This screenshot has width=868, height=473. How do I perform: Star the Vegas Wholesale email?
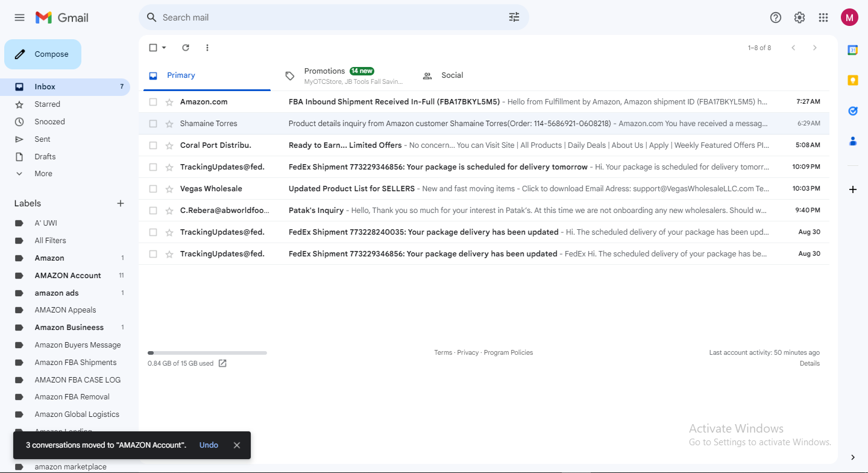tap(169, 189)
